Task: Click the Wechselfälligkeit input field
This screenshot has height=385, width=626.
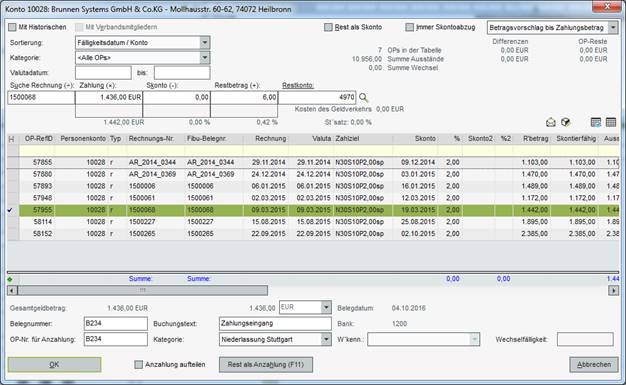Action: 585,339
